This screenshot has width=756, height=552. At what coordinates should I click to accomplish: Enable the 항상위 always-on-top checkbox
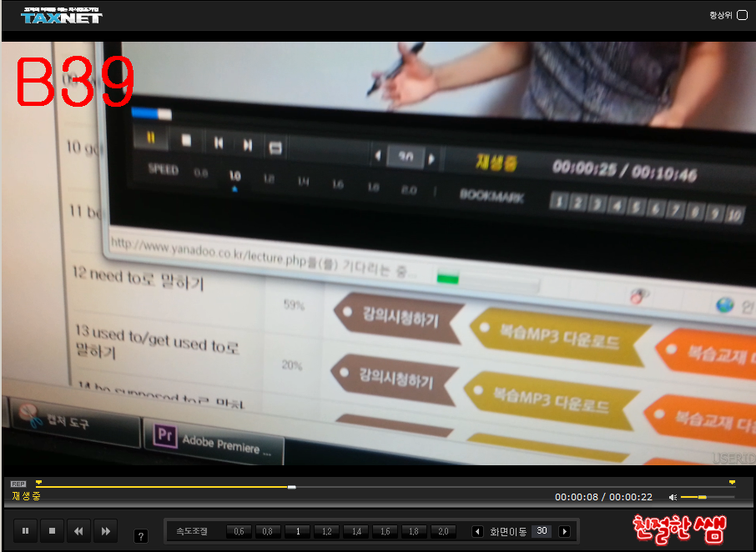tap(743, 15)
